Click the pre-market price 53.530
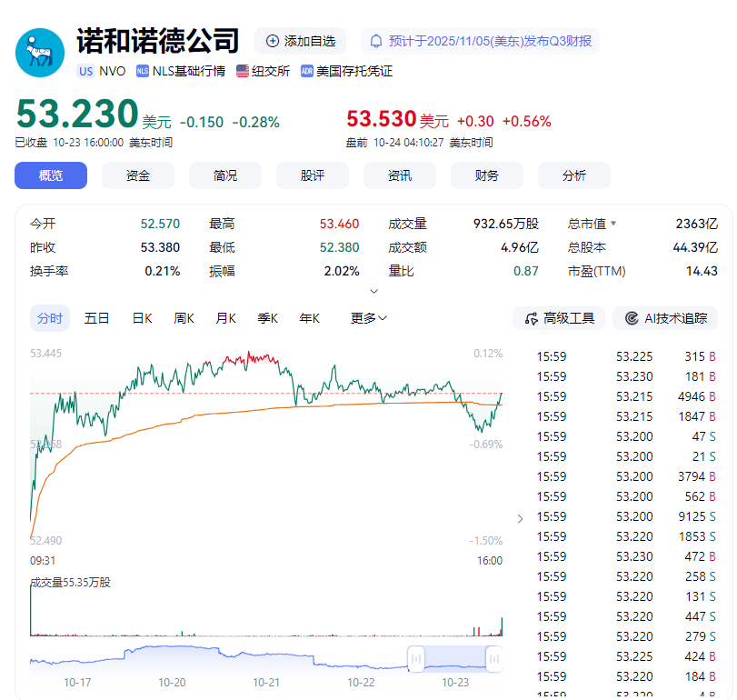This screenshot has width=737, height=700. click(x=381, y=118)
